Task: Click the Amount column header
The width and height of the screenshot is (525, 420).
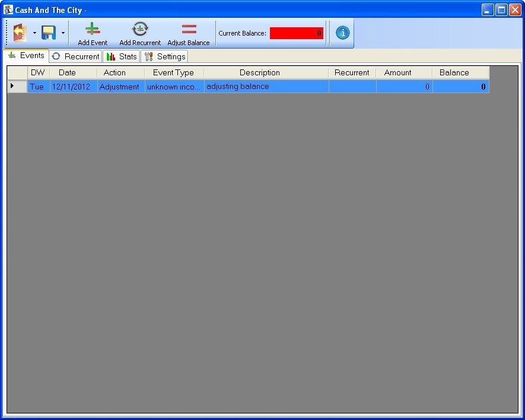Action: [397, 72]
